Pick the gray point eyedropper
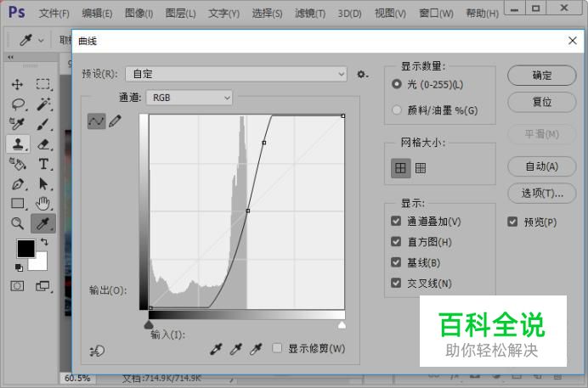 [x=236, y=349]
